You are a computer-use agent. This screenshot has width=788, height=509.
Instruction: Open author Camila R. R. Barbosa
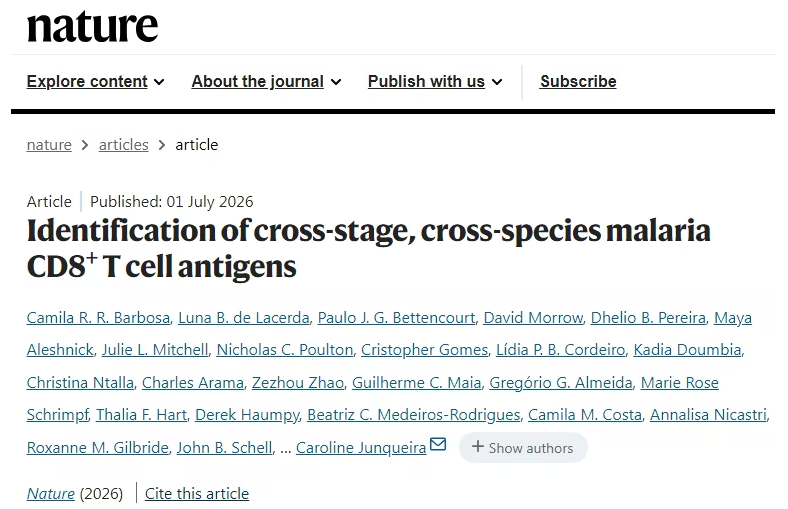(x=98, y=318)
